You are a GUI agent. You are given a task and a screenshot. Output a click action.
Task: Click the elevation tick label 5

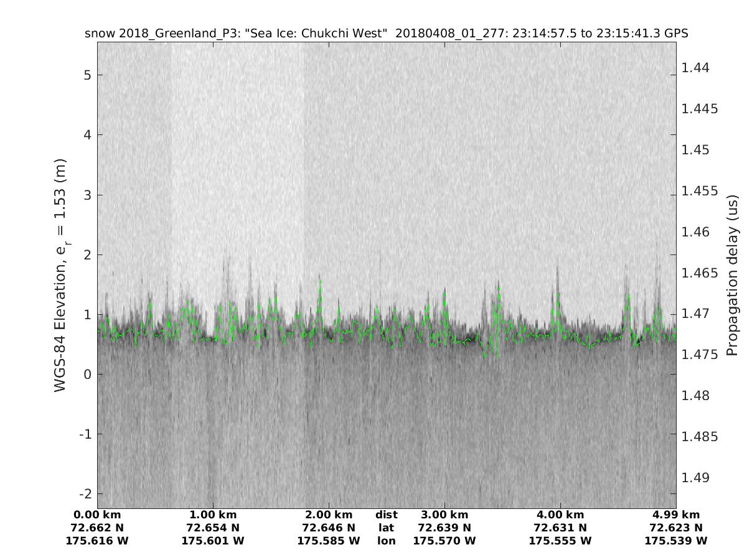(88, 75)
